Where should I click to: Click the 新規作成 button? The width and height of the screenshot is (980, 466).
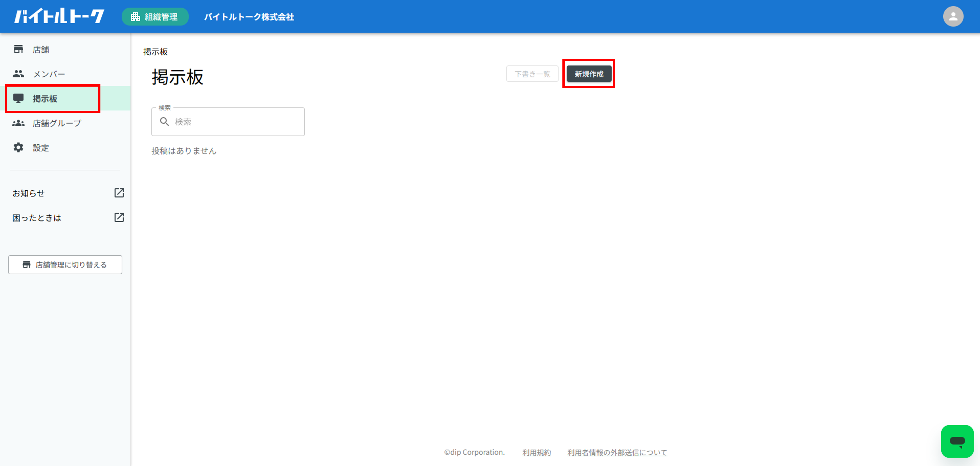pyautogui.click(x=589, y=74)
